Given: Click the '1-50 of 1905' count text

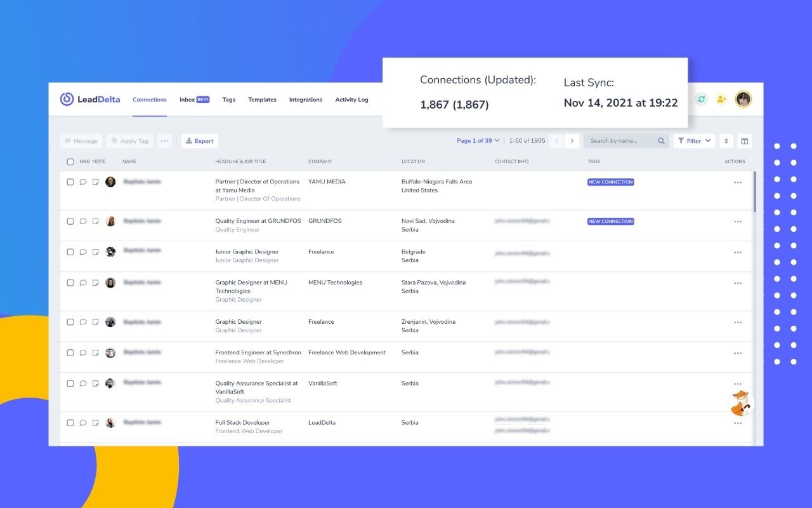Looking at the screenshot, I should tap(527, 141).
